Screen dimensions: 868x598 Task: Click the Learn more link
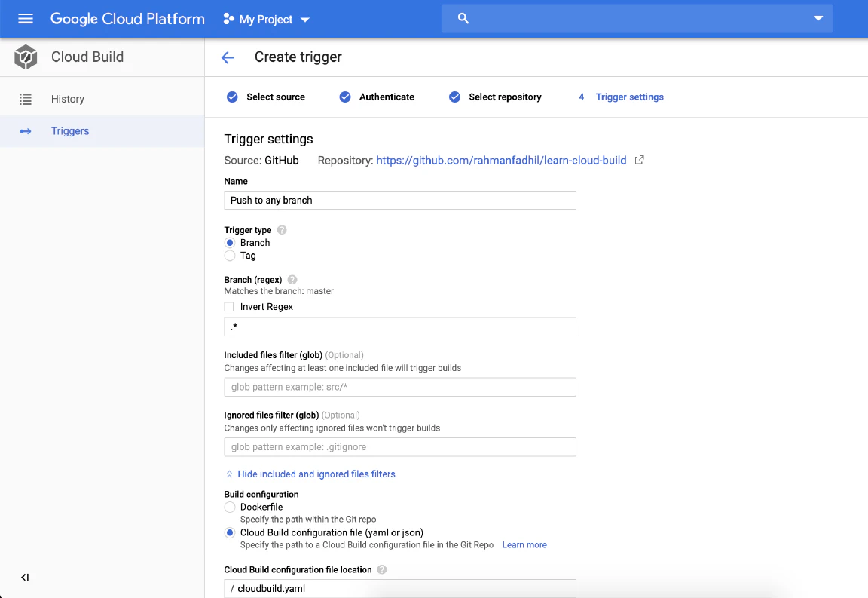click(524, 545)
